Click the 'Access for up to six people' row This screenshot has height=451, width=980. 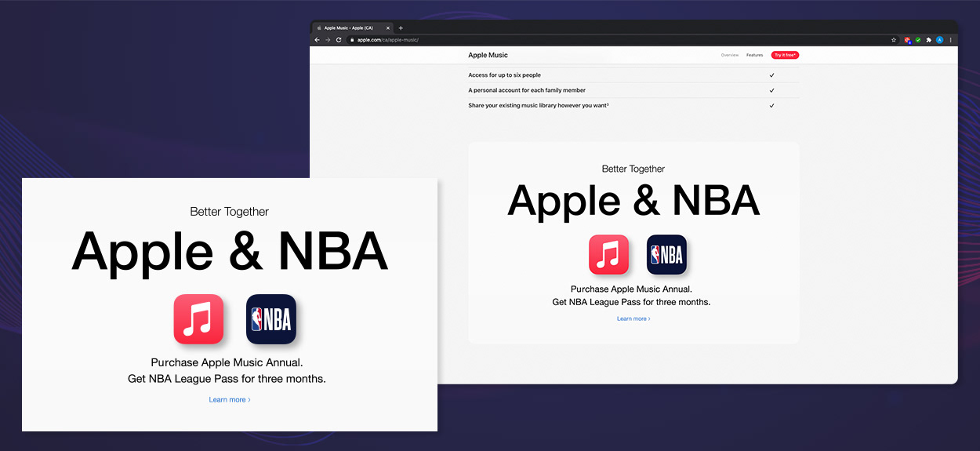tap(633, 75)
